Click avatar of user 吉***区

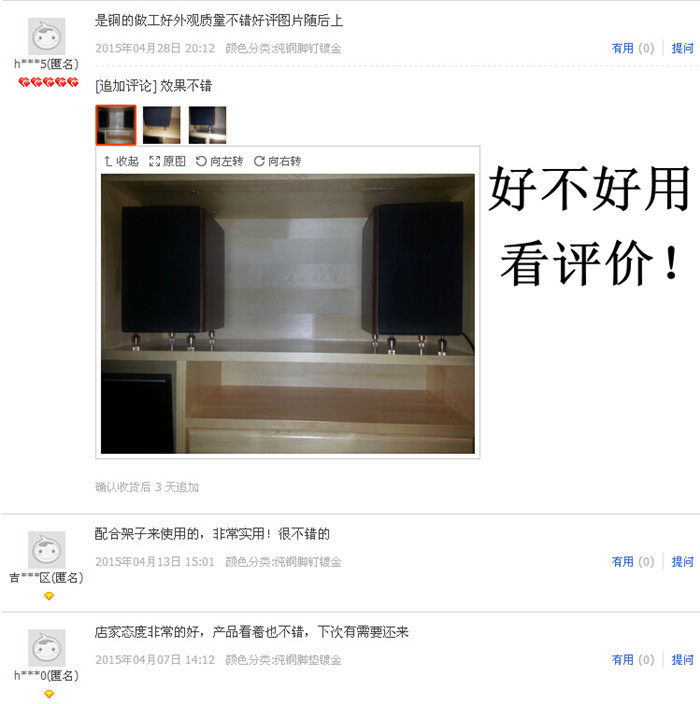(x=47, y=550)
